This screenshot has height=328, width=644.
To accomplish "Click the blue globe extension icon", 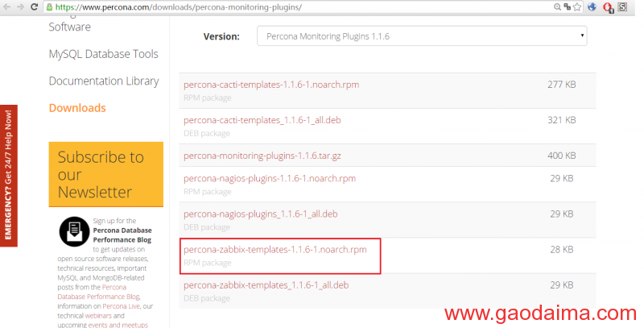I will pyautogui.click(x=592, y=6).
